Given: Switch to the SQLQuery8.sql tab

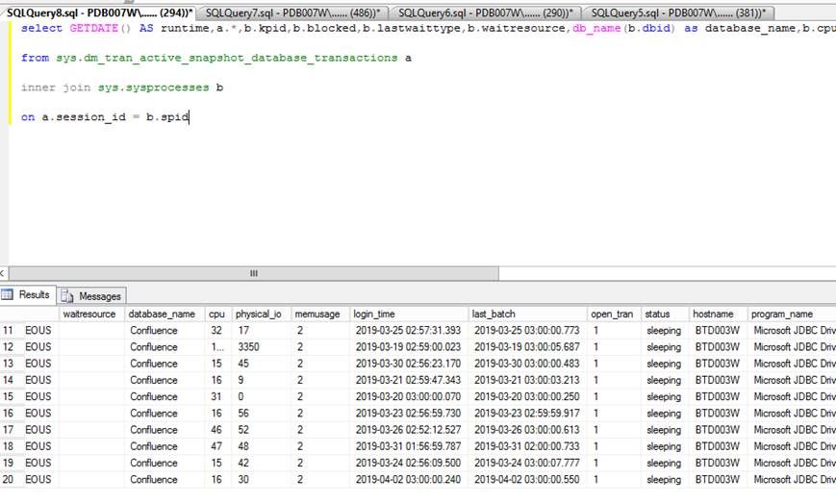Looking at the screenshot, I should [99, 13].
